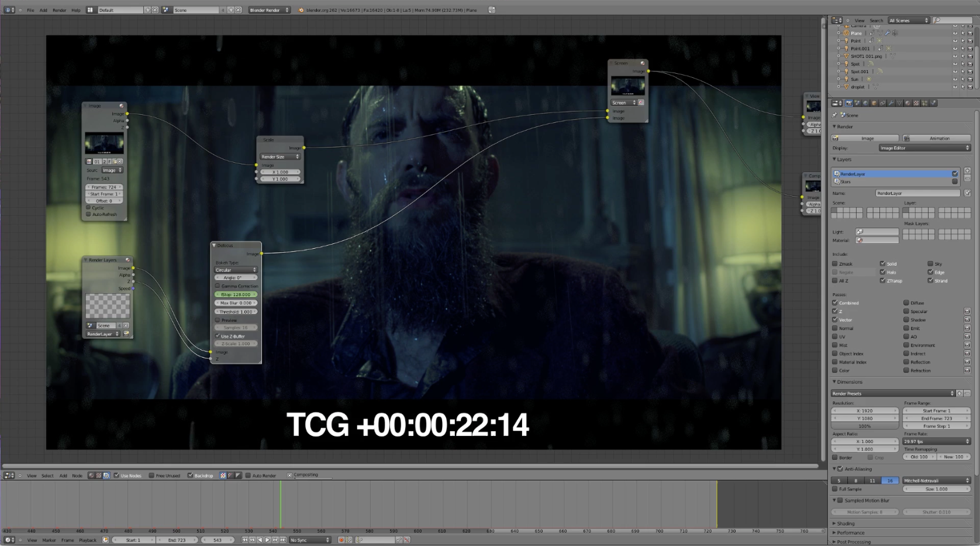Open Node menu in node editor
Screen dimensions: 980x546
[x=77, y=475]
